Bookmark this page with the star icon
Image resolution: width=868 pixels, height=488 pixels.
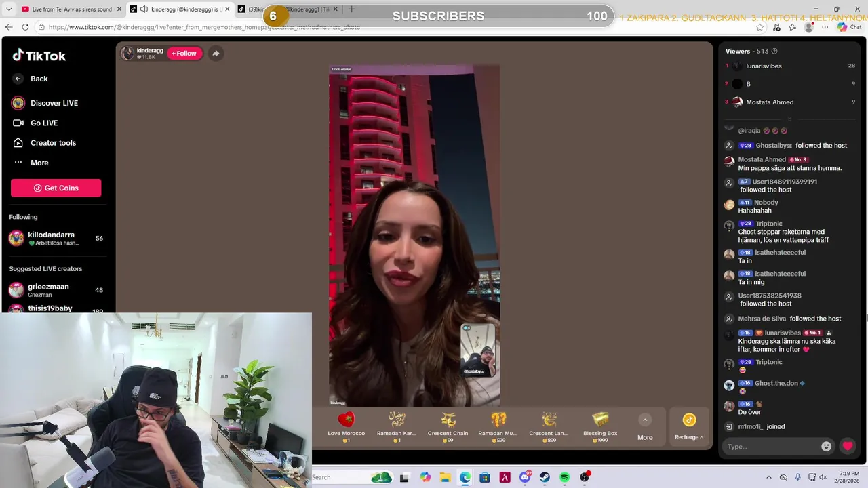click(760, 27)
